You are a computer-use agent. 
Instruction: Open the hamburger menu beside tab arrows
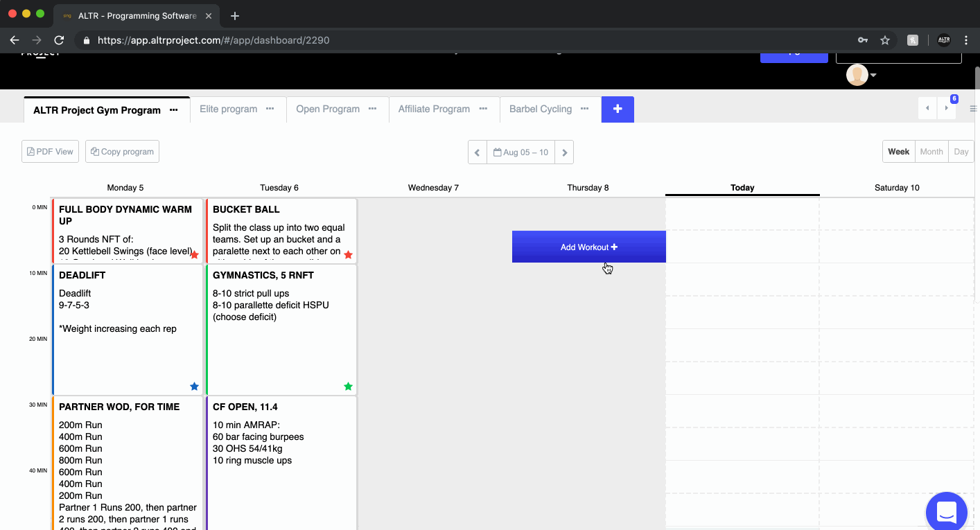click(974, 109)
